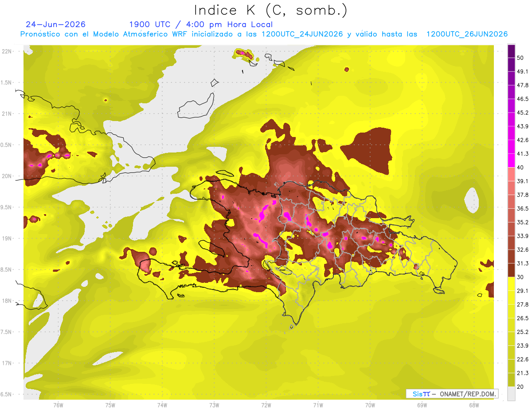Click the '43.9' value on the color scale
The height and width of the screenshot is (411, 532).
[x=522, y=126]
